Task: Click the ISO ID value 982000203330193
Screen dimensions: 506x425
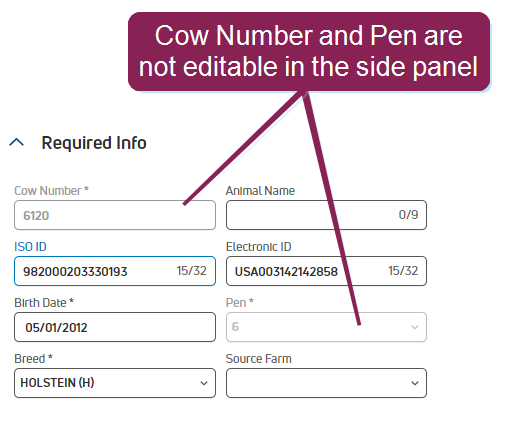Action: pos(75,271)
